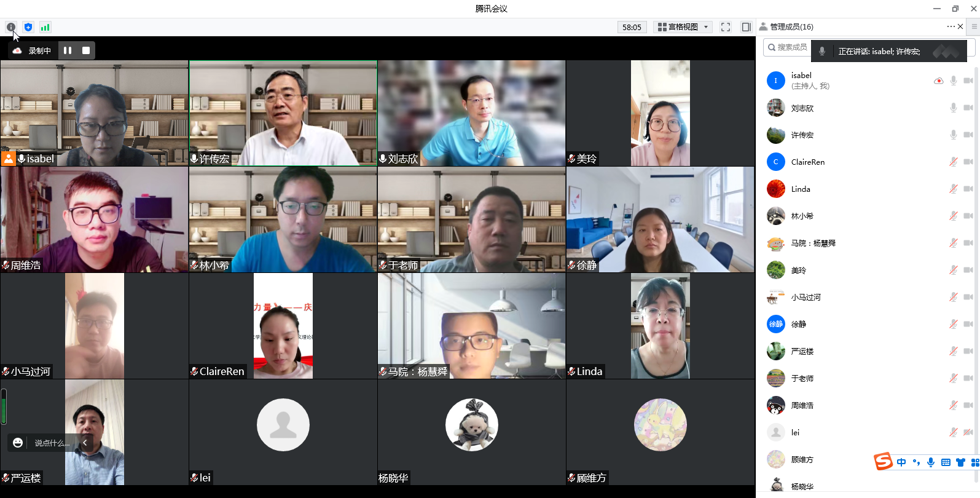This screenshot has width=980, height=498.
Task: Open the meeting info icon
Action: [x=11, y=27]
